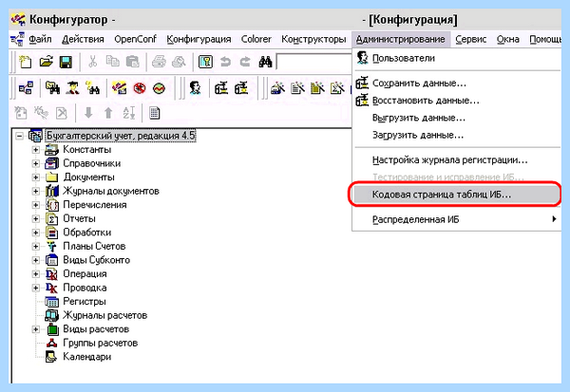The image size is (570, 392).
Task: Select the Журналы расчетов tree item
Action: 105,315
